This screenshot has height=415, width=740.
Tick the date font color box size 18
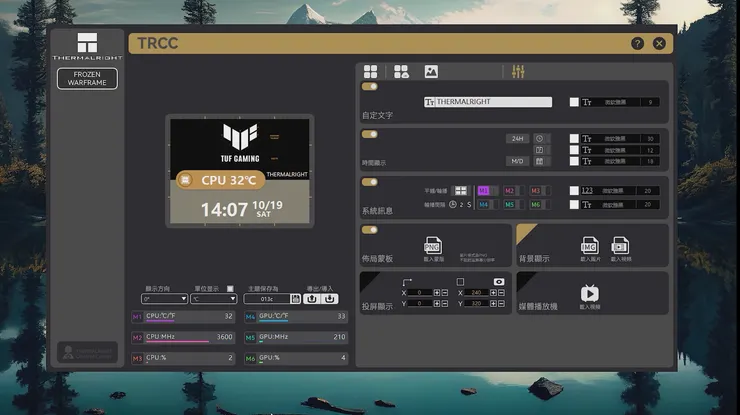[574, 161]
